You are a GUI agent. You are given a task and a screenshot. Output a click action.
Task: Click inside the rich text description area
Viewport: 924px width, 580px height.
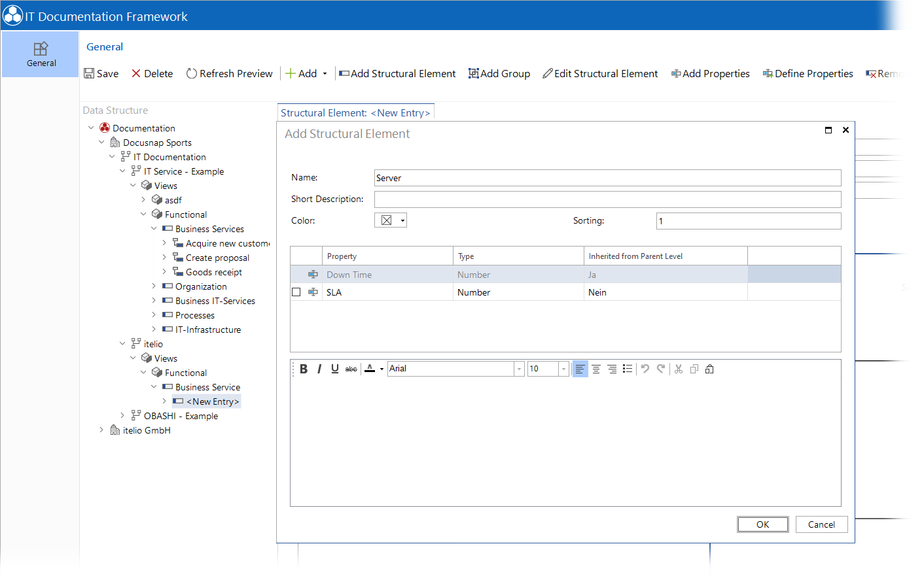pyautogui.click(x=565, y=441)
